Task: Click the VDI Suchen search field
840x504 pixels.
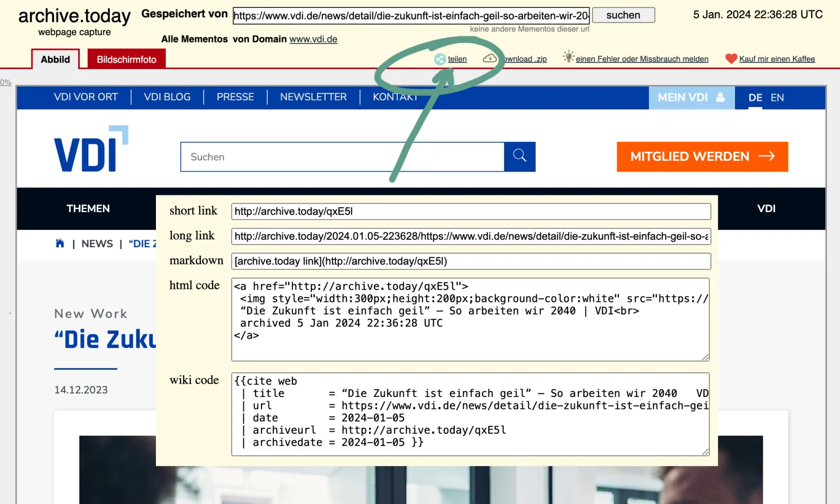Action: pyautogui.click(x=342, y=156)
